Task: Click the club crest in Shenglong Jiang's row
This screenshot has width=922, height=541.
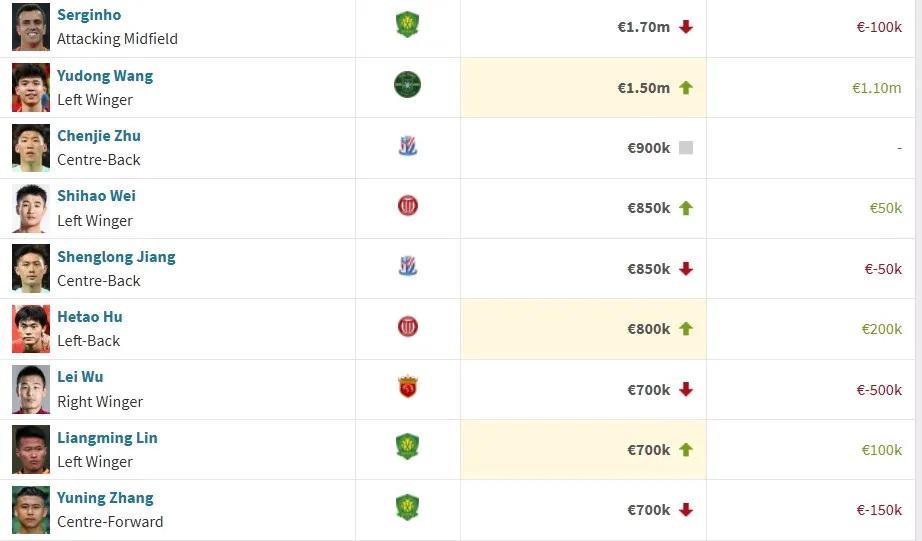Action: (407, 266)
